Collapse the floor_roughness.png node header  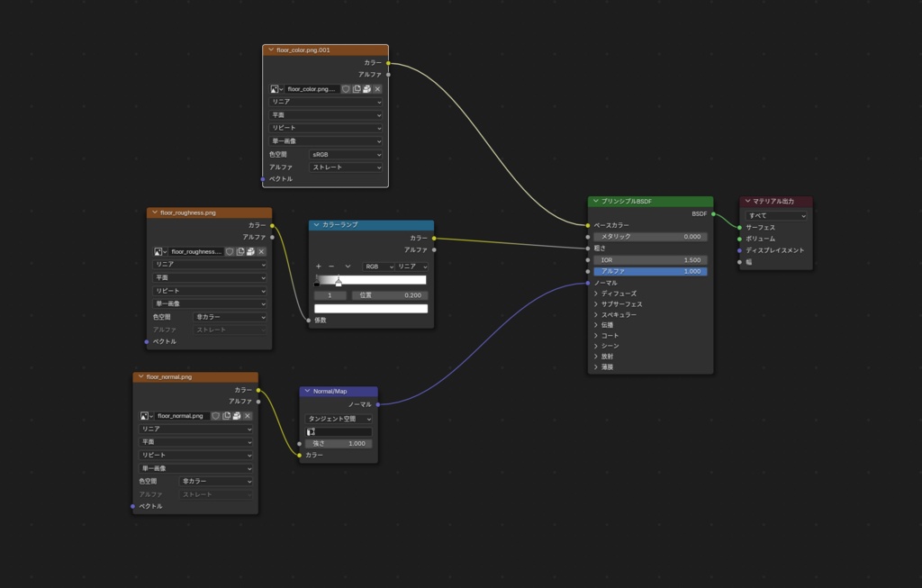tap(155, 213)
